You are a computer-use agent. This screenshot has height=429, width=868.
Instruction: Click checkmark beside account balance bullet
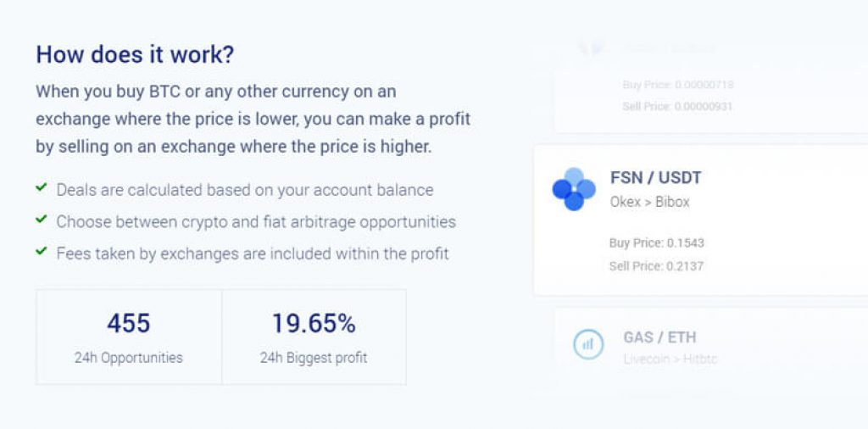(x=41, y=188)
